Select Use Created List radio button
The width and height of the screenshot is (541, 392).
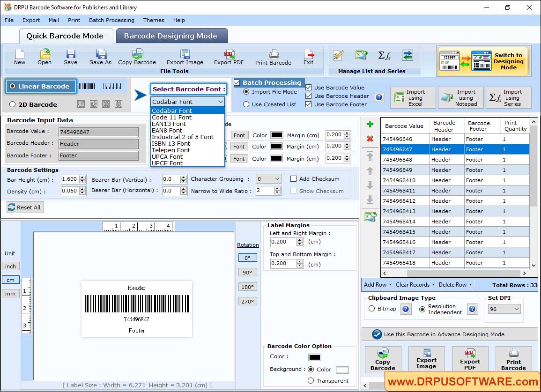pos(246,104)
